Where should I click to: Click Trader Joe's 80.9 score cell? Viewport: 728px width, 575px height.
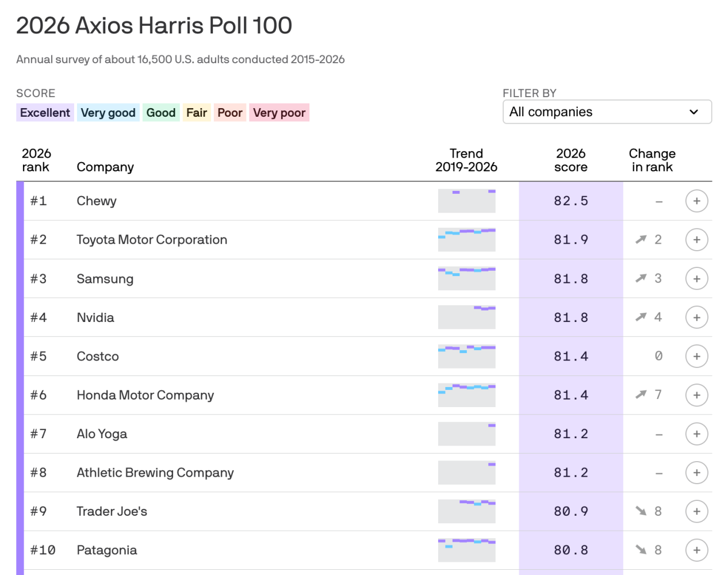(x=571, y=512)
